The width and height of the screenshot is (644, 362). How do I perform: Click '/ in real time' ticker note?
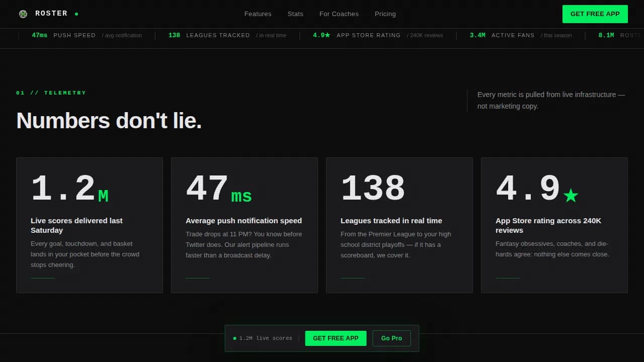tap(271, 36)
